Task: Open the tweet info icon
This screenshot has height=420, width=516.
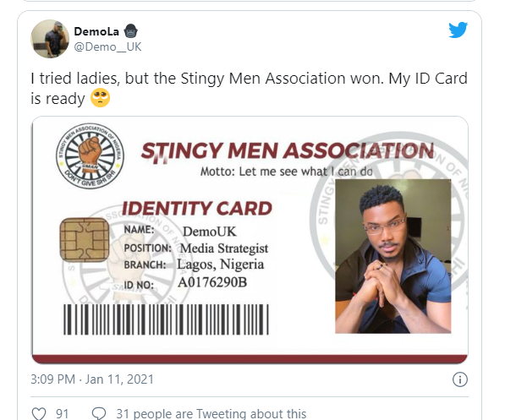Action: [460, 379]
